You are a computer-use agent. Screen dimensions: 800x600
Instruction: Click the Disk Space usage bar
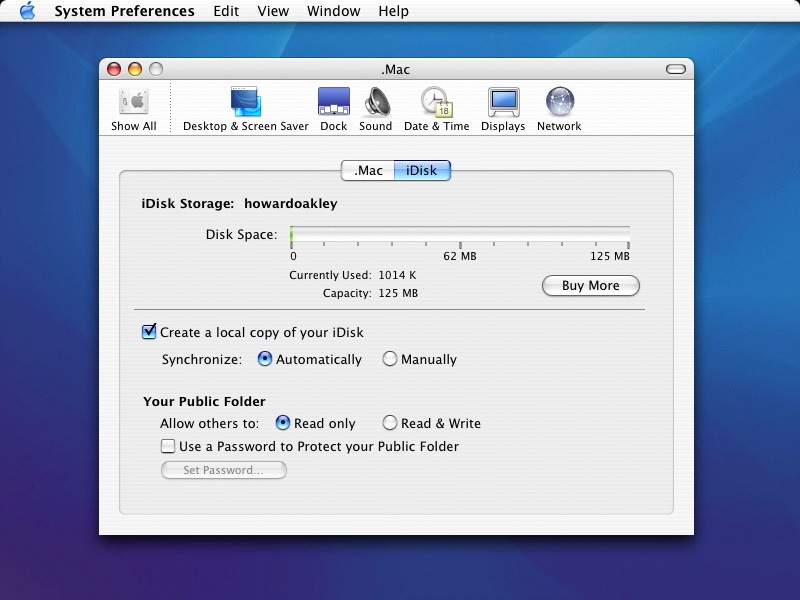tap(460, 235)
